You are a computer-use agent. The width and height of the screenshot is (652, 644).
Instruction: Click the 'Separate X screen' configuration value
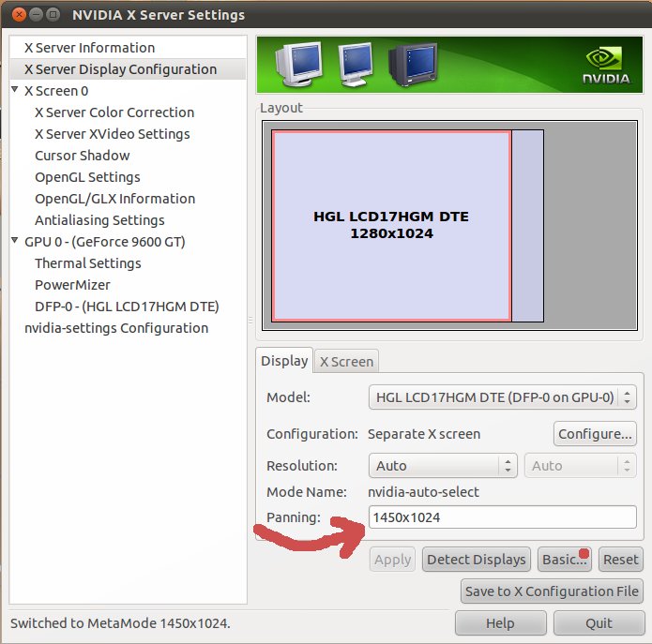(x=424, y=434)
